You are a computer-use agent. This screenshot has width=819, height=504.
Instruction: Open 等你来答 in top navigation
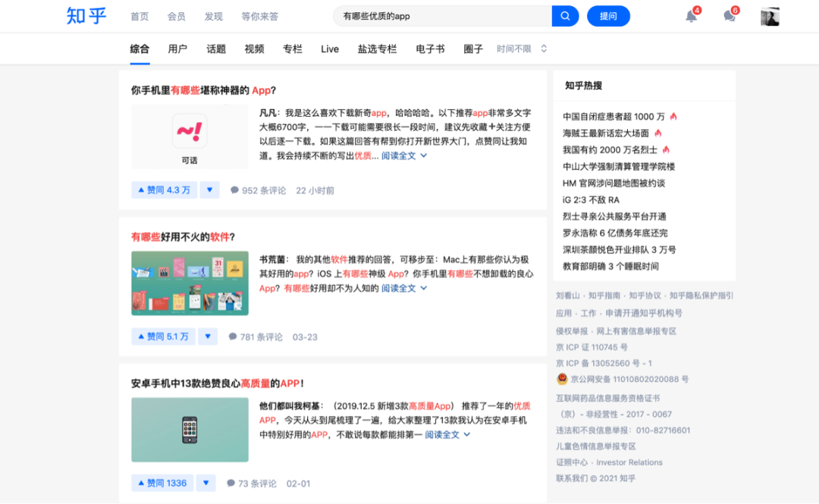[x=259, y=16]
